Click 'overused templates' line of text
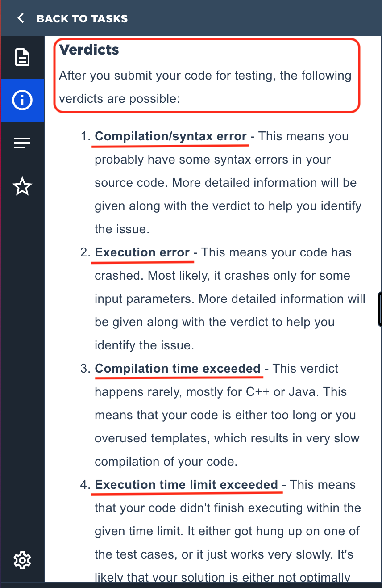 point(227,438)
